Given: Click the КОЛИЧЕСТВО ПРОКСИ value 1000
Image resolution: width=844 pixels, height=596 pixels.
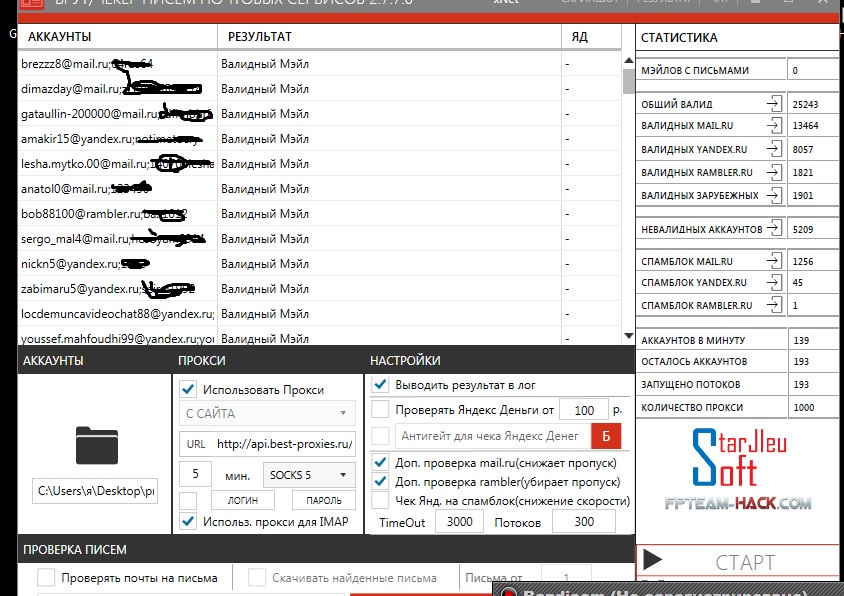Looking at the screenshot, I should (x=804, y=408).
